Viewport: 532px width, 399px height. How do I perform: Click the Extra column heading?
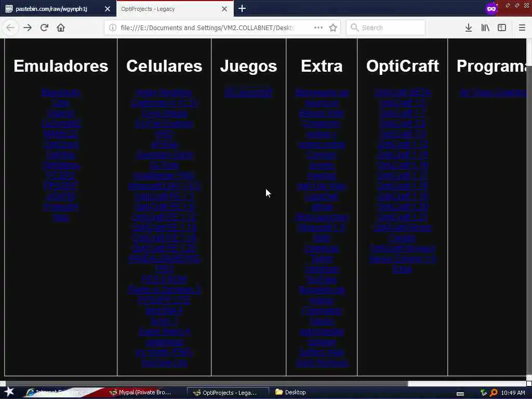click(322, 66)
